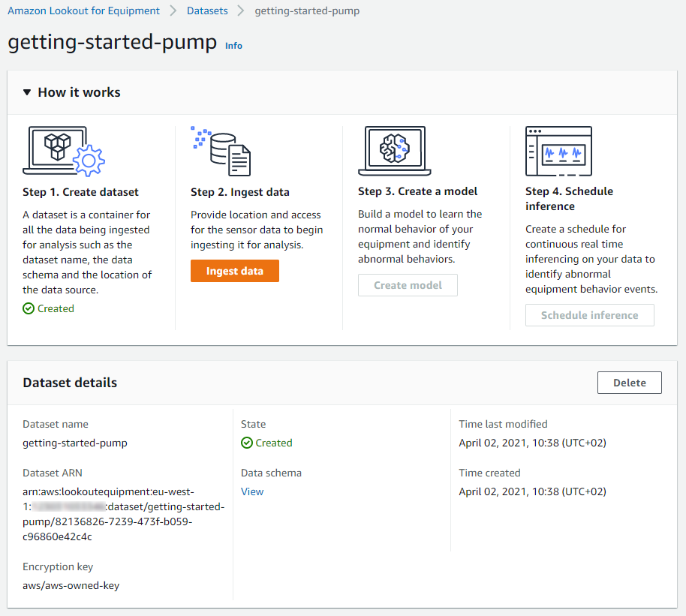Click the Create model button

408,285
